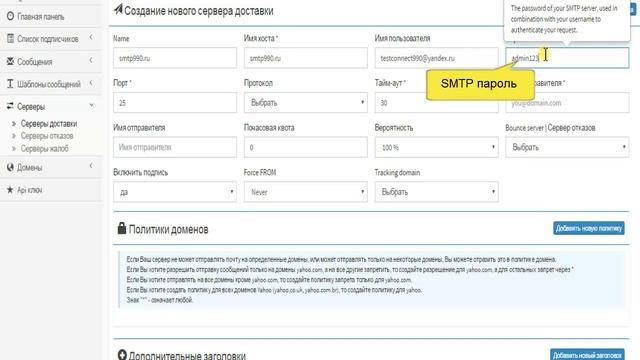Open the Протокол dropdown
The width and height of the screenshot is (640, 360).
[x=305, y=102]
